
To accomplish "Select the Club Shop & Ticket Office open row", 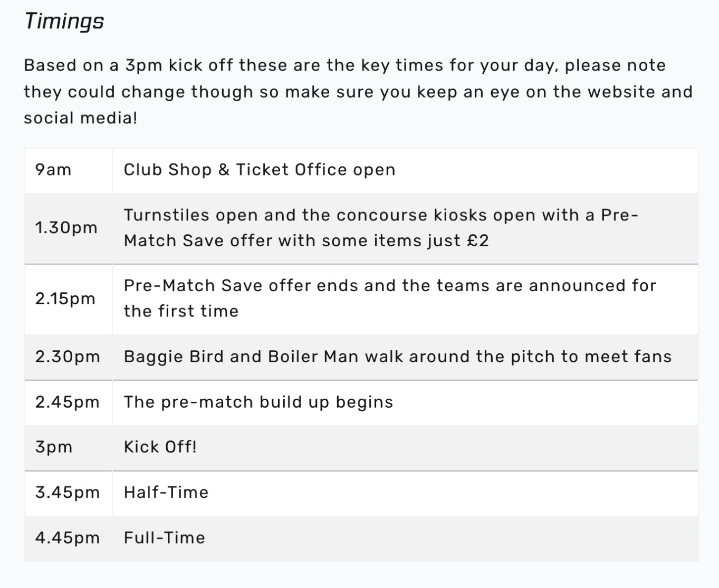I will [x=260, y=170].
